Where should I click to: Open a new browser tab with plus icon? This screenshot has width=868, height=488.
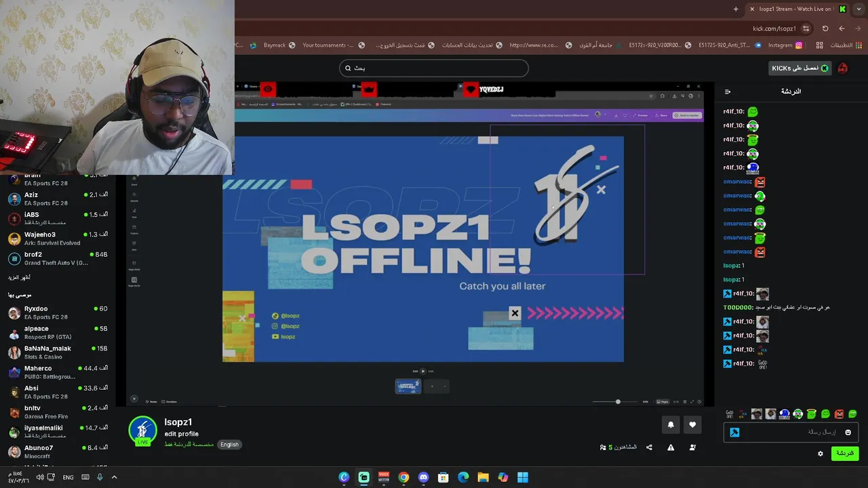736,9
